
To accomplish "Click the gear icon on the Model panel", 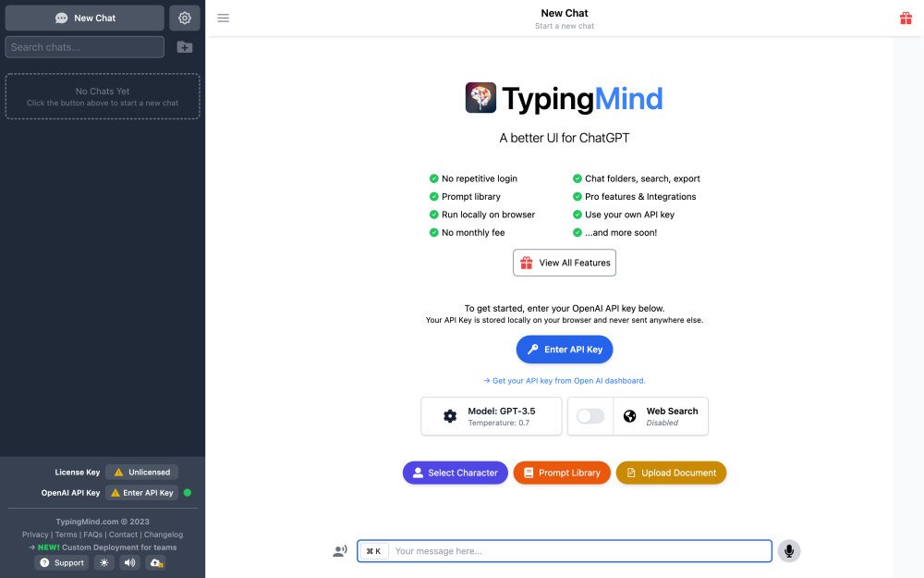I will click(x=449, y=416).
